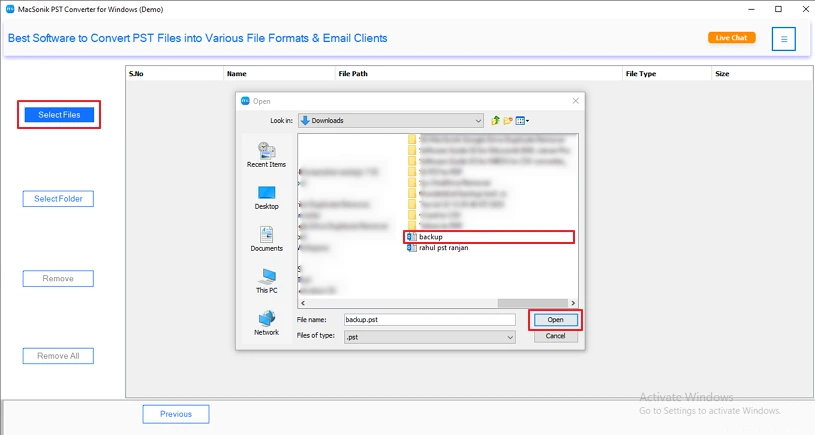The image size is (815, 435).
Task: Click the Select Folder button
Action: tap(58, 199)
